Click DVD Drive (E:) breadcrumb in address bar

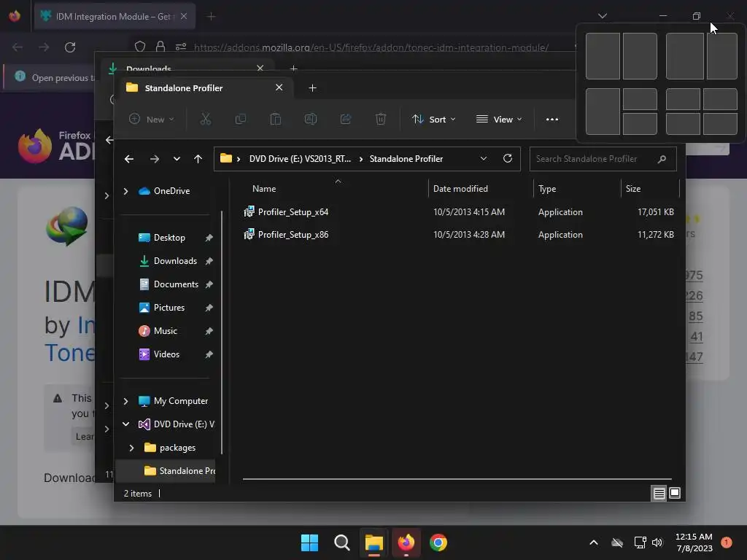click(300, 158)
